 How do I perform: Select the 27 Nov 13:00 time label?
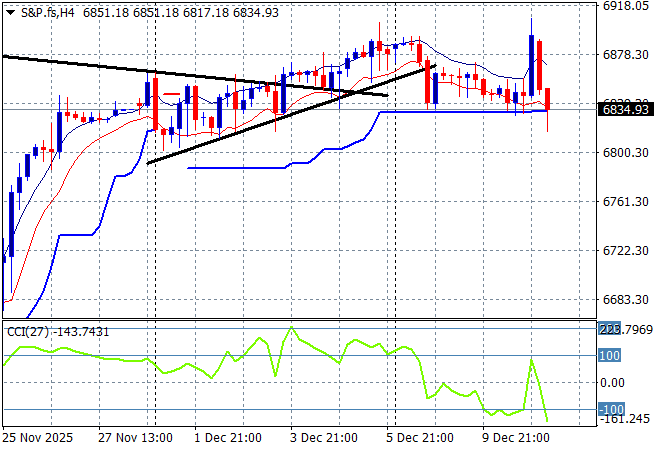[135, 438]
